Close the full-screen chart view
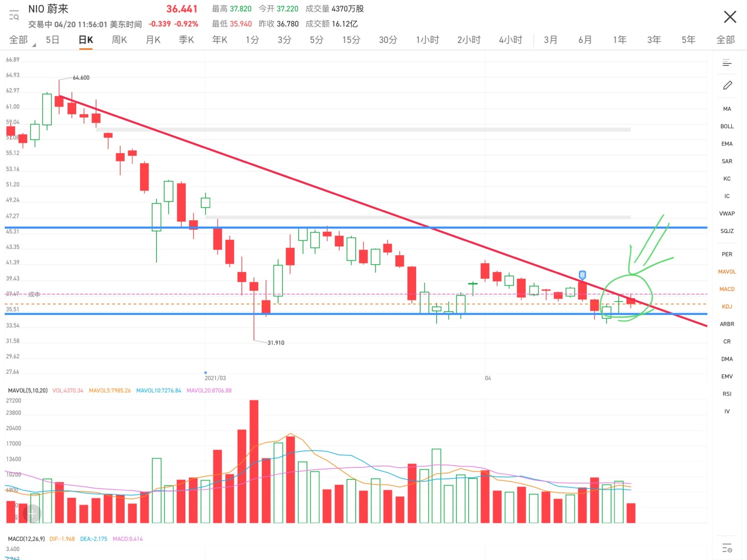747x560 pixels. click(x=730, y=17)
